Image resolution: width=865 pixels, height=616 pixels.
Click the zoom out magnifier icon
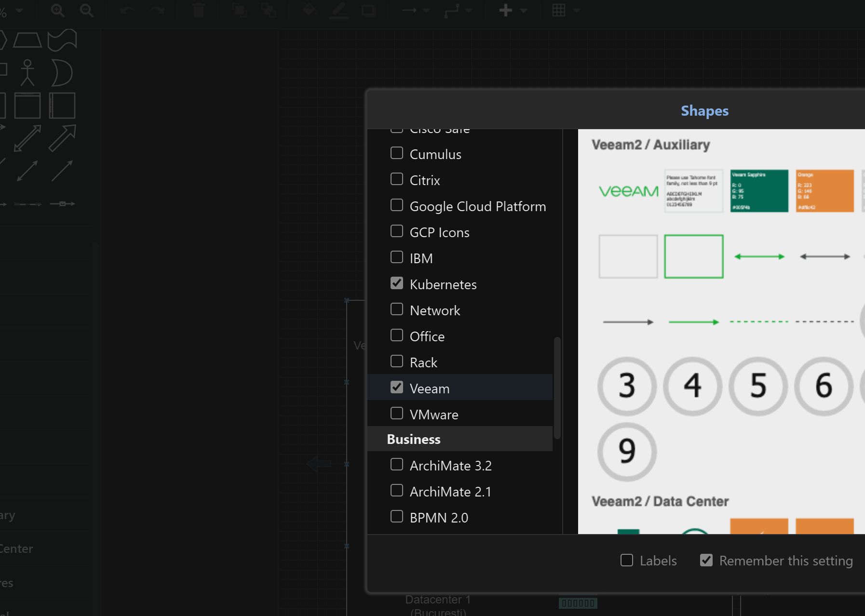coord(86,11)
